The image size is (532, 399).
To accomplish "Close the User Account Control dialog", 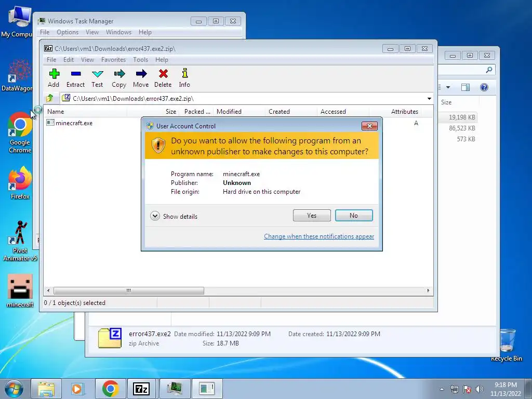I will point(369,126).
